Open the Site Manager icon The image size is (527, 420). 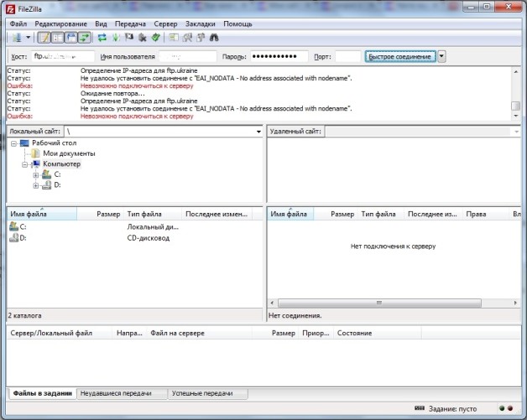click(15, 38)
